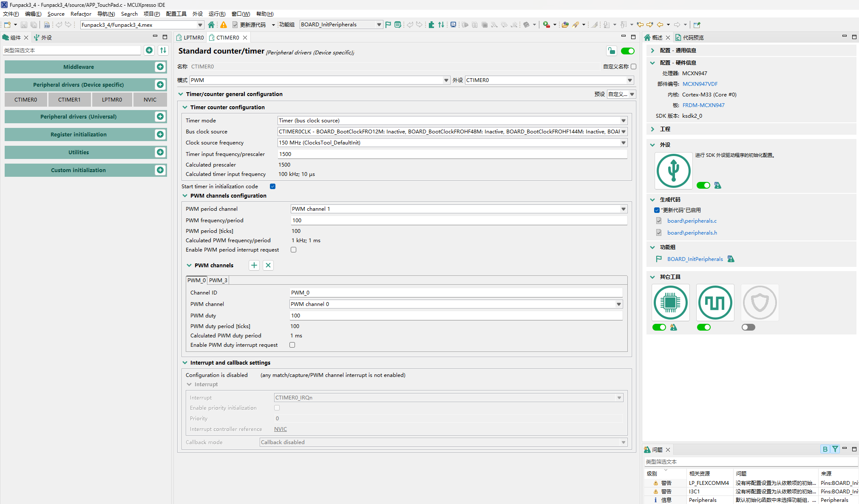Switch to the LPTMR0 editor tab
The width and height of the screenshot is (859, 504).
coord(190,37)
